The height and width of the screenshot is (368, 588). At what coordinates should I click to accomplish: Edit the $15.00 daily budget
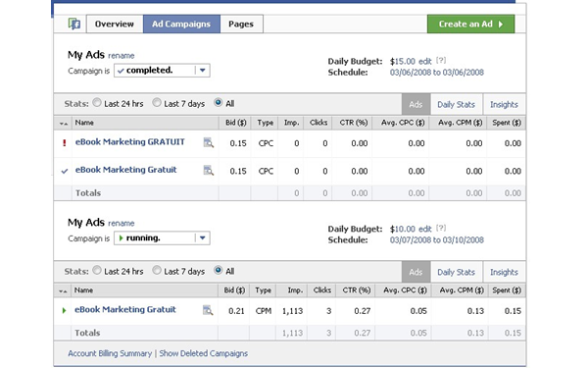425,61
